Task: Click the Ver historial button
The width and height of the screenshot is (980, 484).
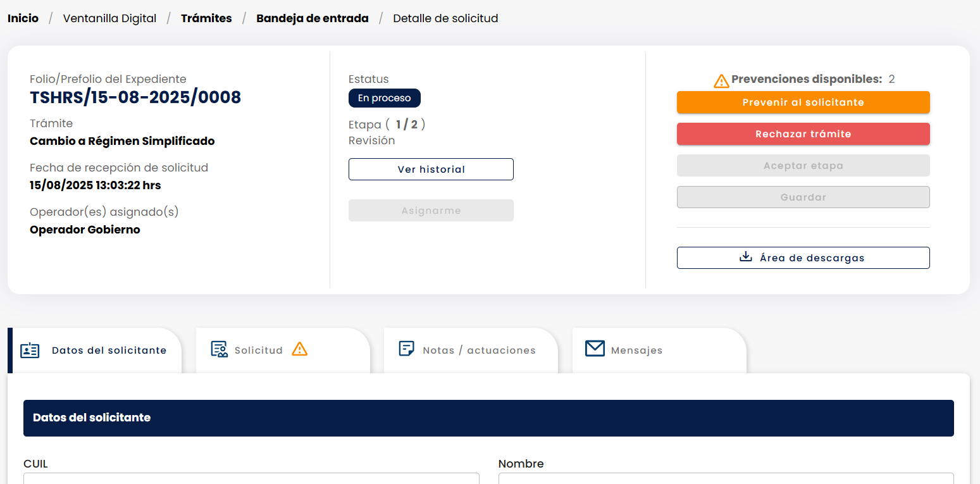Action: [431, 170]
